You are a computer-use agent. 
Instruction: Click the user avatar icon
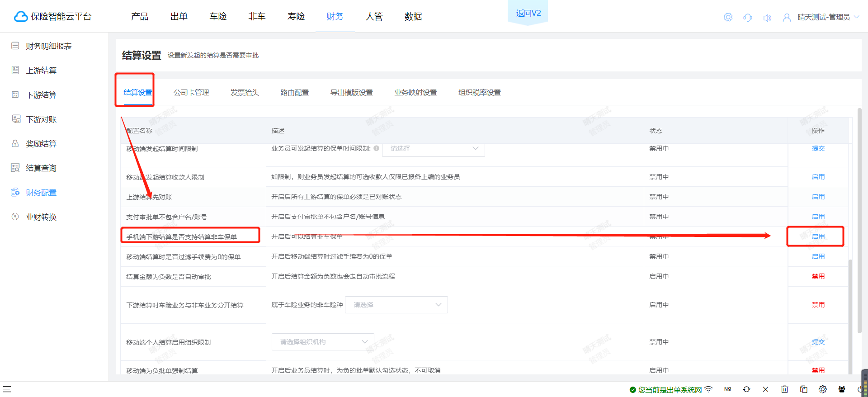pyautogui.click(x=787, y=17)
